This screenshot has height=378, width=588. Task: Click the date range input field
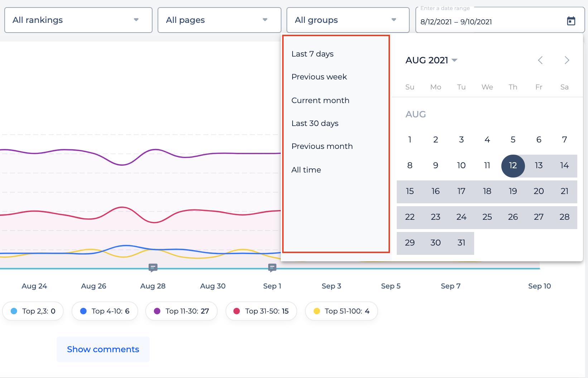500,20
